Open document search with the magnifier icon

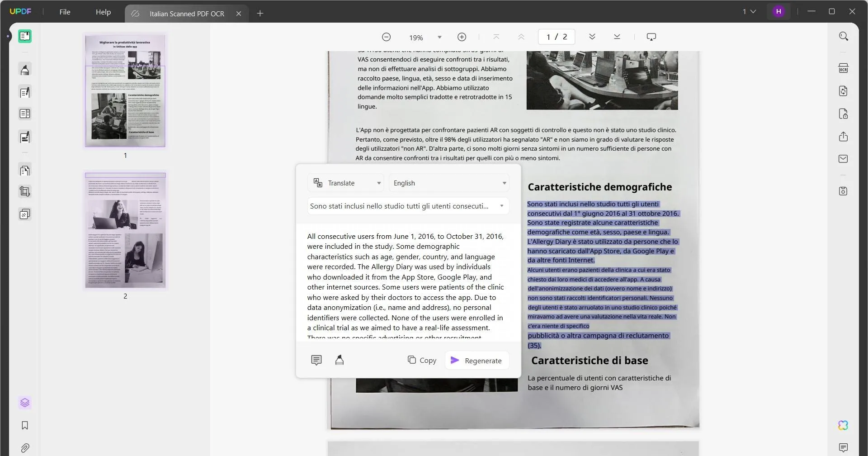pos(844,36)
